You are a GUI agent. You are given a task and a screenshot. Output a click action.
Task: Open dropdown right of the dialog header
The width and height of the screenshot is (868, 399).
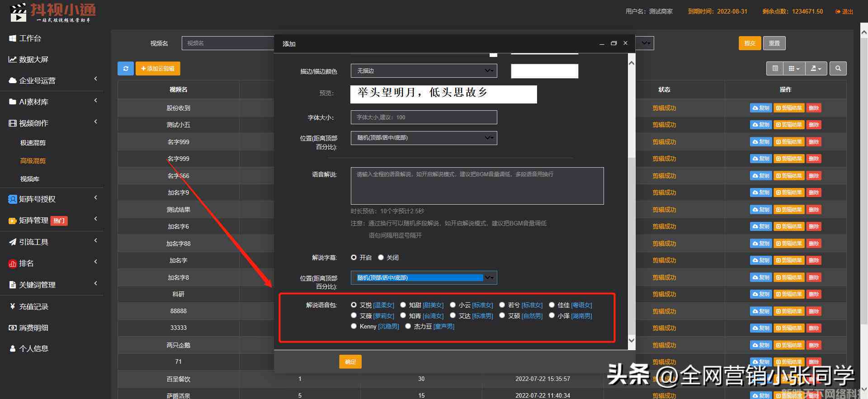645,43
